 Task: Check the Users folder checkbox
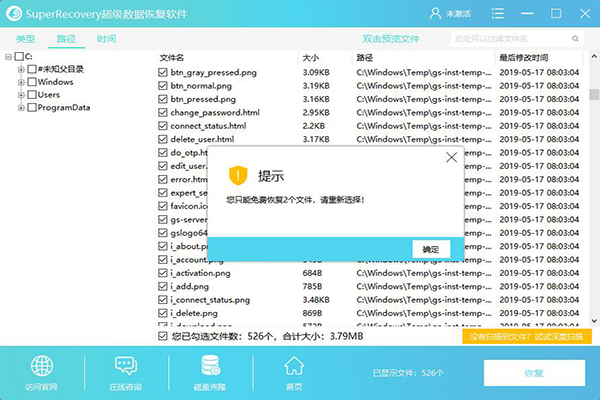(32, 95)
